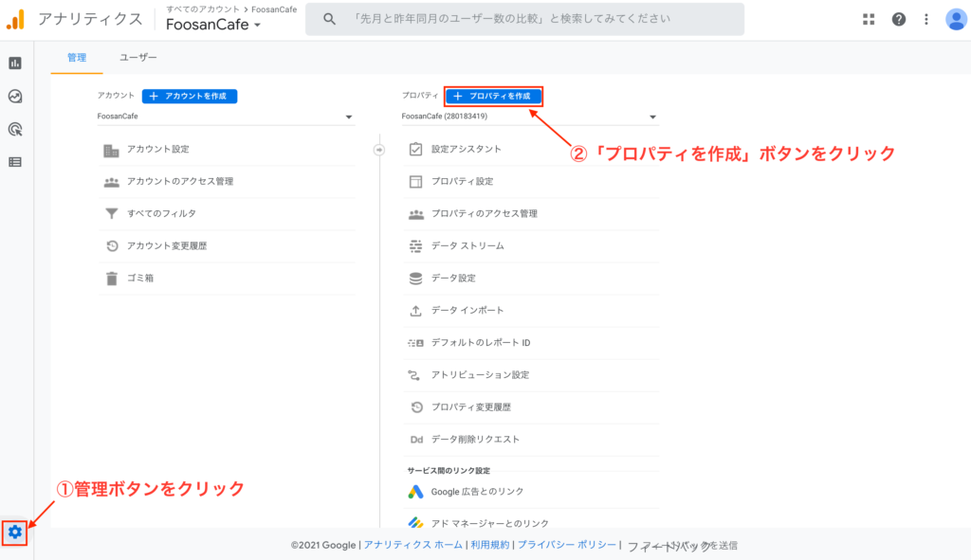Click the column collapse arrow between panels
971x560 pixels.
pos(379,149)
